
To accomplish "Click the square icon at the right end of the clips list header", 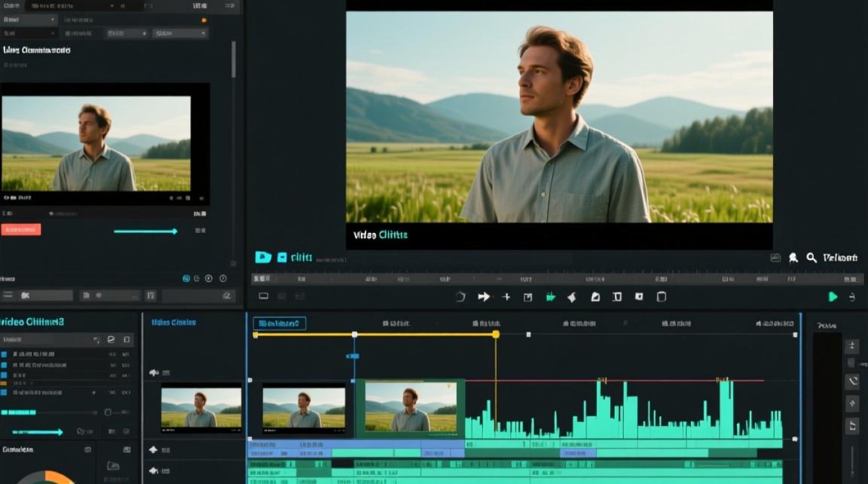I will (127, 339).
